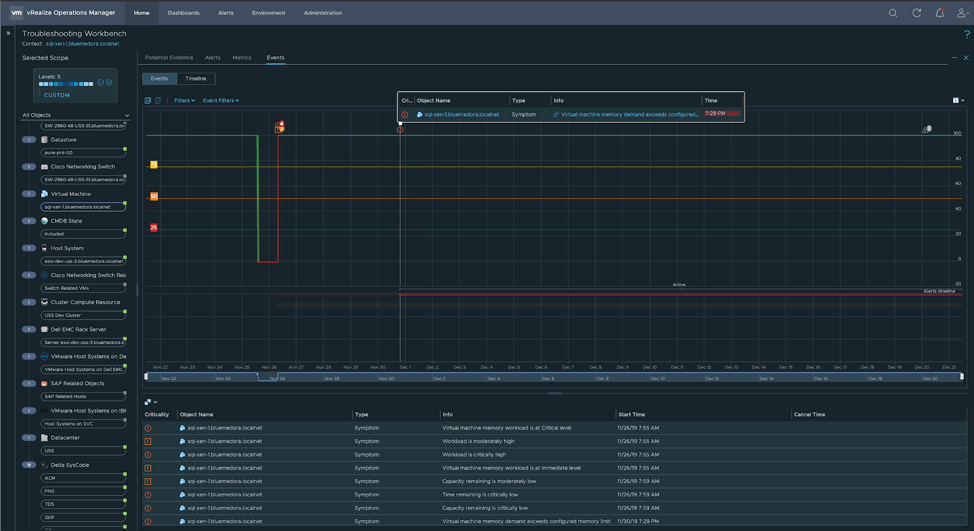
Task: Click popup object sql-xen-1.bluemedora.localnet link
Action: [x=462, y=114]
